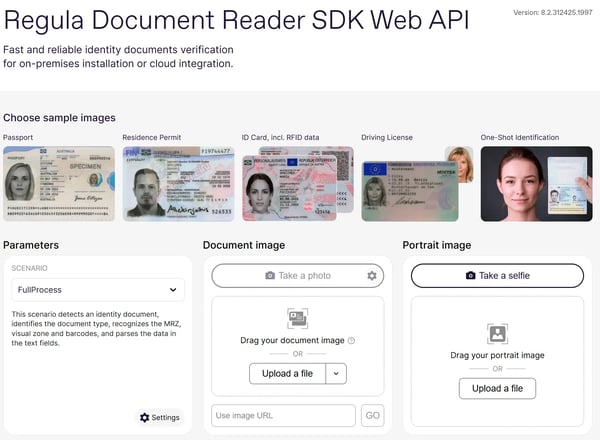This screenshot has height=440, width=600.
Task: Open camera settings gear beside Take a photo
Action: pos(372,275)
